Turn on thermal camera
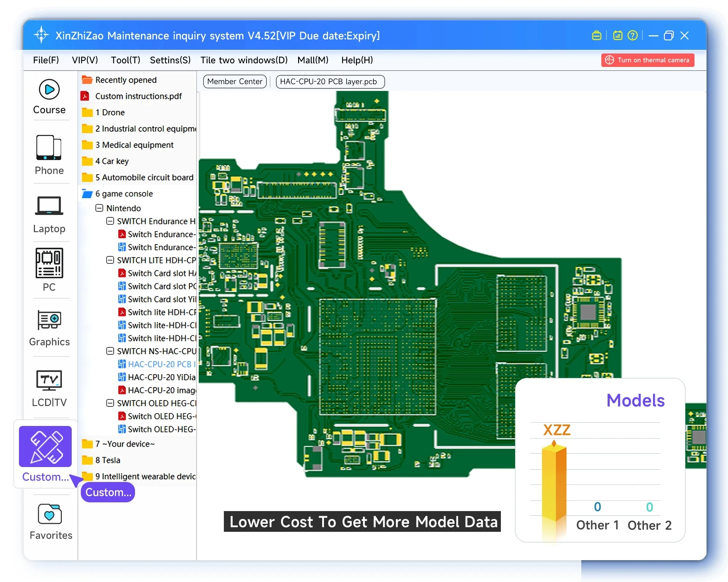This screenshot has height=582, width=728. point(648,60)
